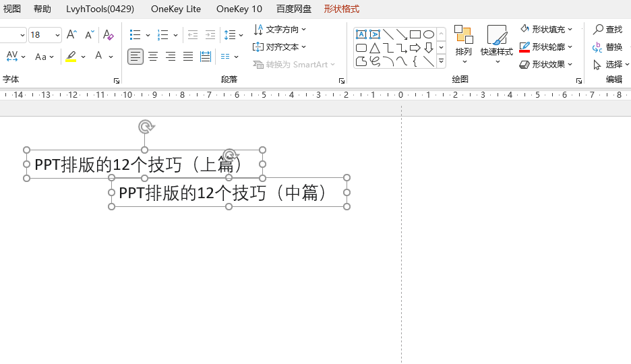Click the font color A icon

click(98, 56)
